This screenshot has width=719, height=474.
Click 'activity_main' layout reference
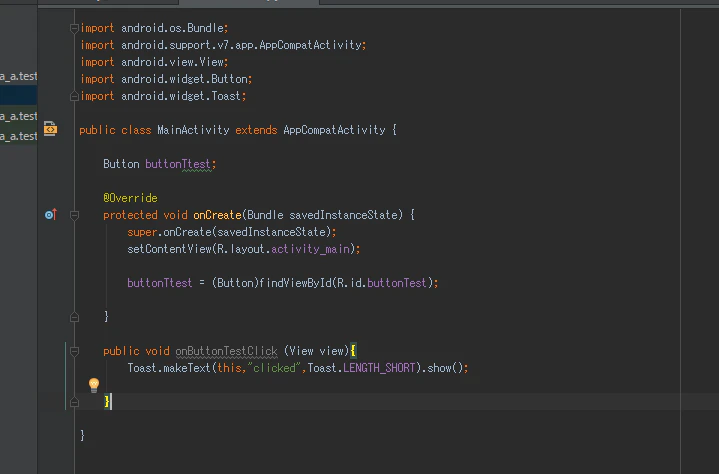pyautogui.click(x=310, y=249)
